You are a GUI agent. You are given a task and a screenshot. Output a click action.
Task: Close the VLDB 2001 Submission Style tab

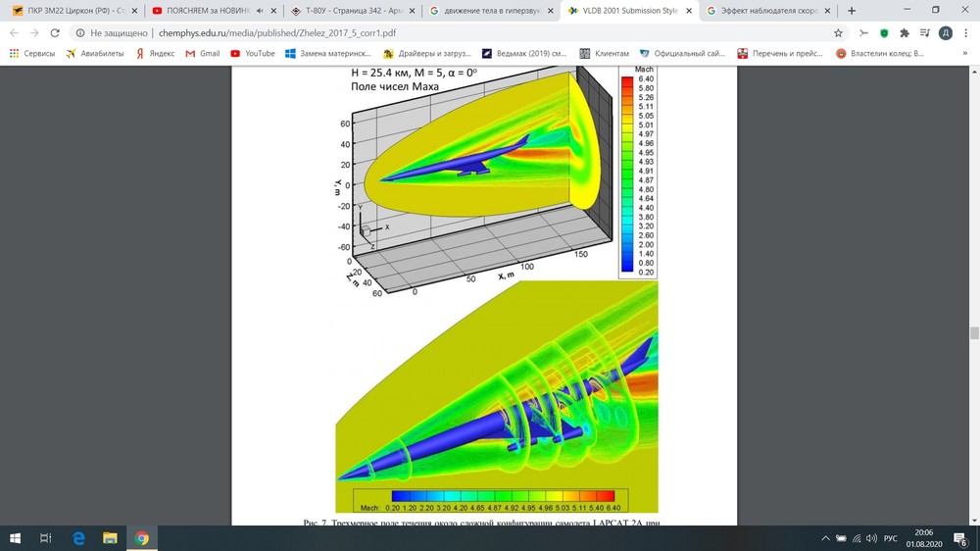point(689,11)
